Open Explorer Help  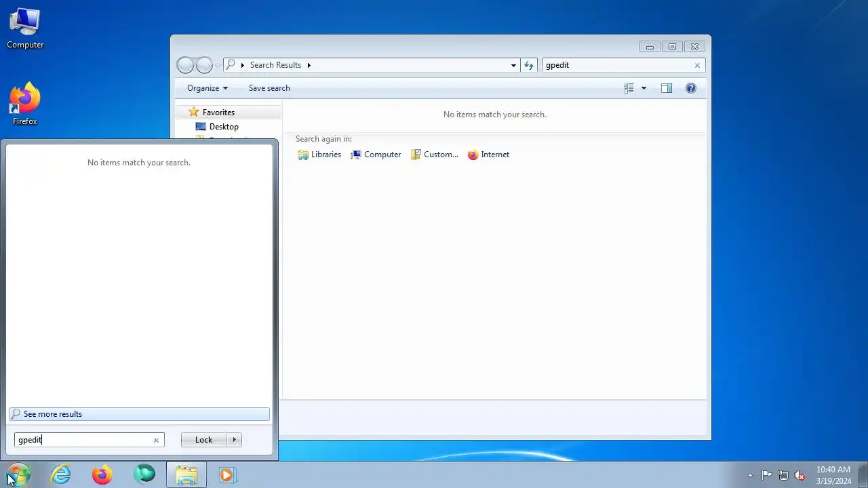click(x=691, y=88)
